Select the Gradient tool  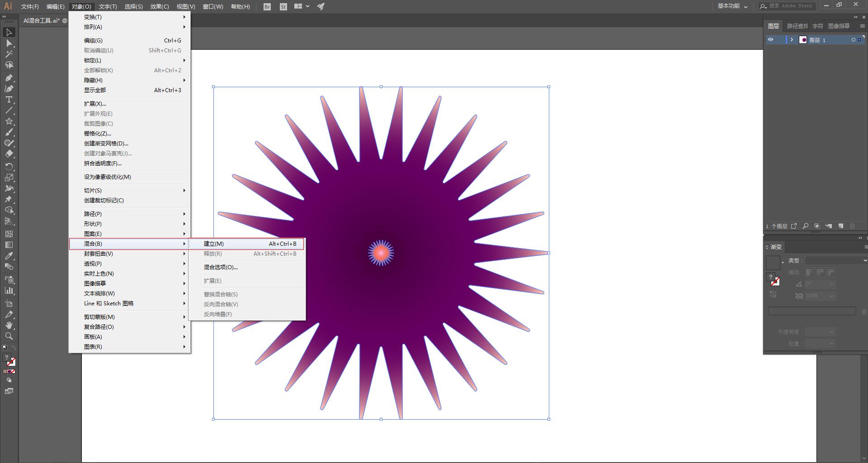[9, 245]
